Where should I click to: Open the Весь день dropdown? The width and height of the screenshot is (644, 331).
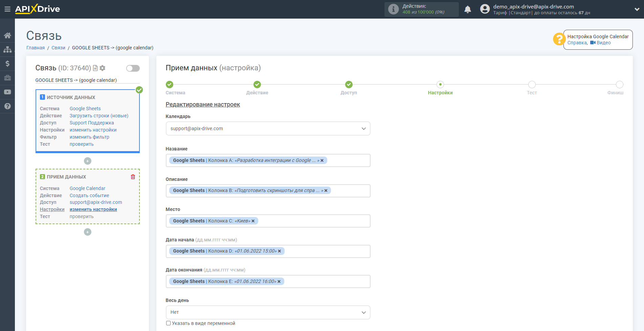[x=268, y=312]
